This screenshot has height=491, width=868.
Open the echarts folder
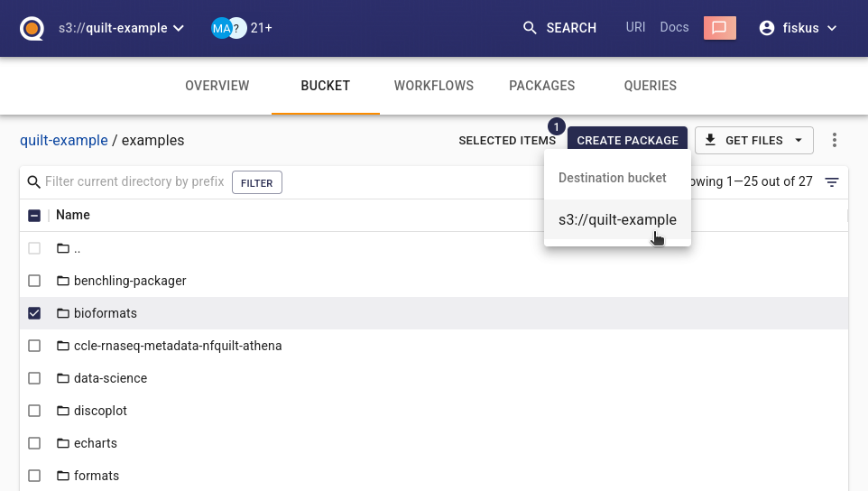click(96, 443)
